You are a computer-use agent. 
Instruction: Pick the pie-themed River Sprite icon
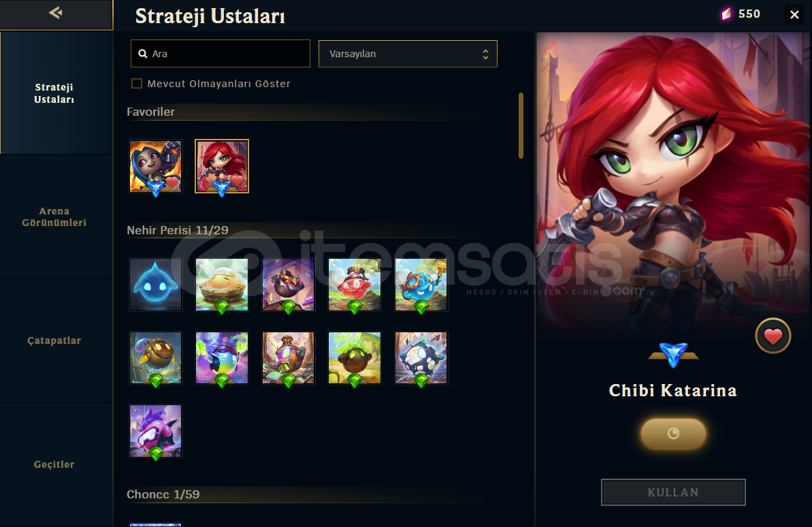tap(222, 285)
